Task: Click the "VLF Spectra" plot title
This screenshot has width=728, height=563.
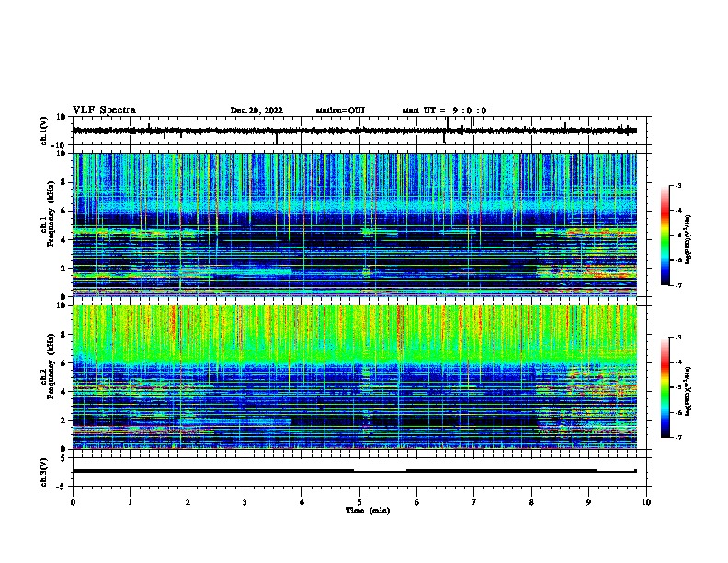Action: (x=104, y=110)
